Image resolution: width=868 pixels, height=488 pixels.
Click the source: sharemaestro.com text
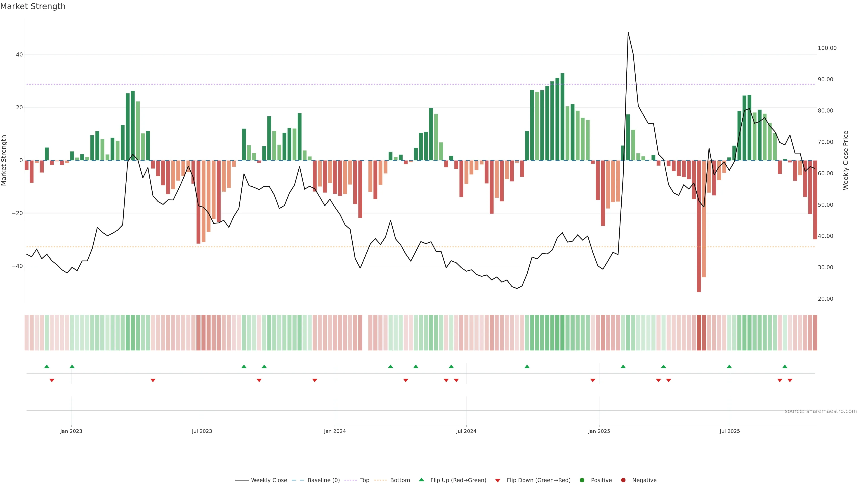(821, 411)
